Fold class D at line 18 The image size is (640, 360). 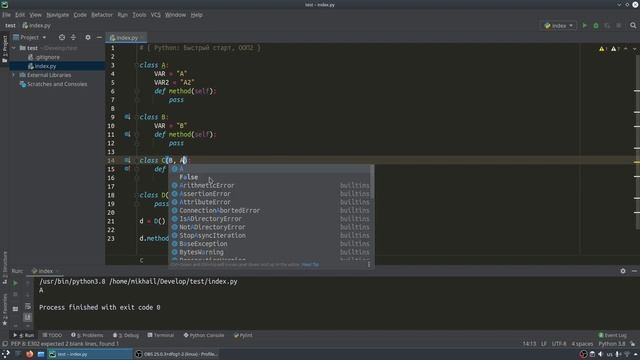point(137,195)
